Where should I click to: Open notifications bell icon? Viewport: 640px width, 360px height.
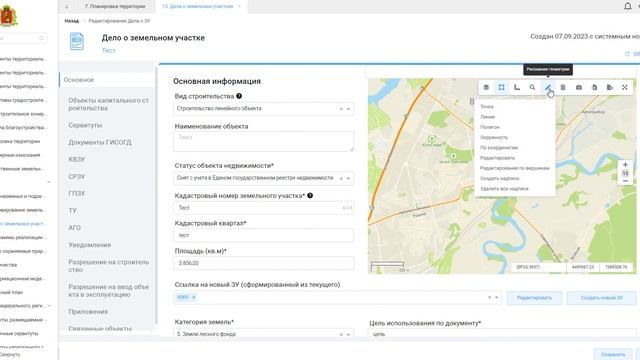(x=628, y=6)
